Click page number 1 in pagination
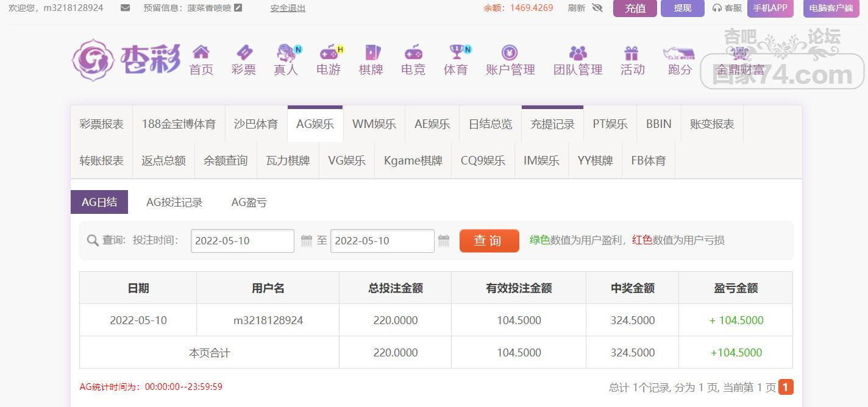 coord(786,387)
